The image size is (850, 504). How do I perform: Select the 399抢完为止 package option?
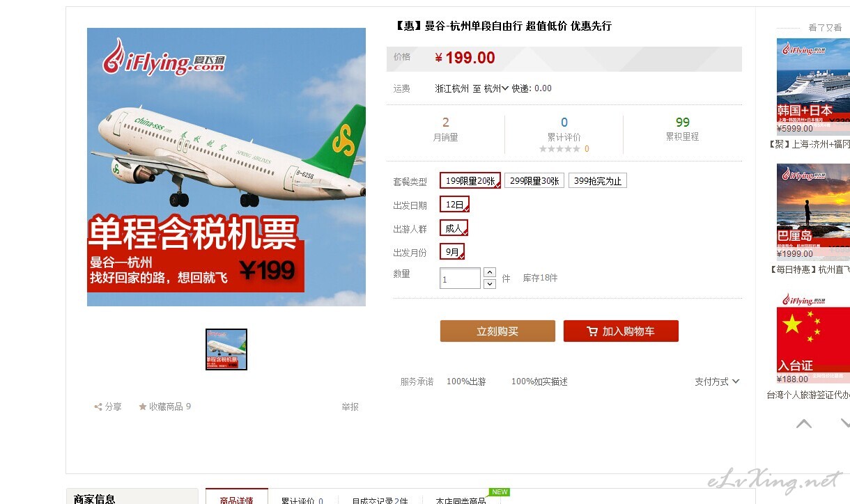tap(598, 181)
